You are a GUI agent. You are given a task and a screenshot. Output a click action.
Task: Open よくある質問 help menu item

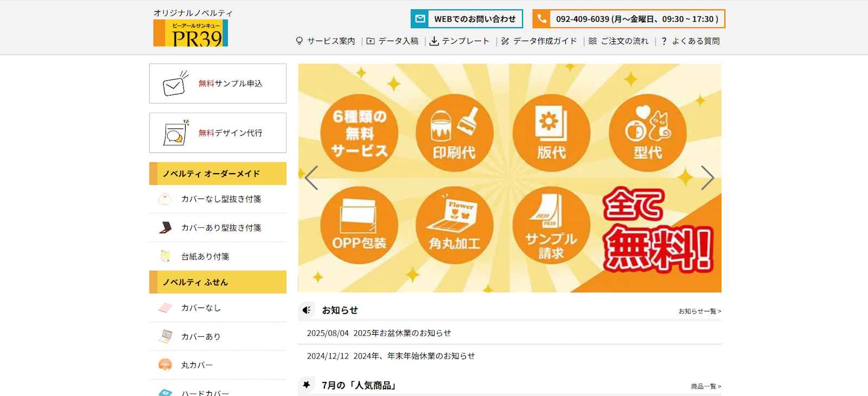pos(691,41)
